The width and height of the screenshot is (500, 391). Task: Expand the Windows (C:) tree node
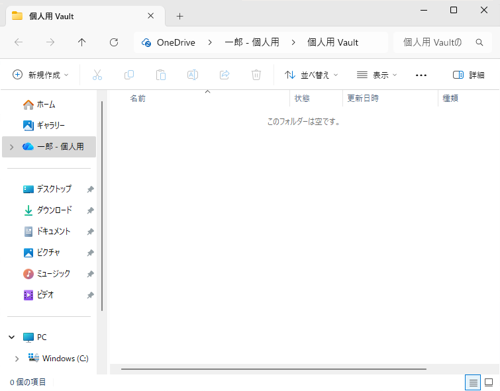point(17,359)
